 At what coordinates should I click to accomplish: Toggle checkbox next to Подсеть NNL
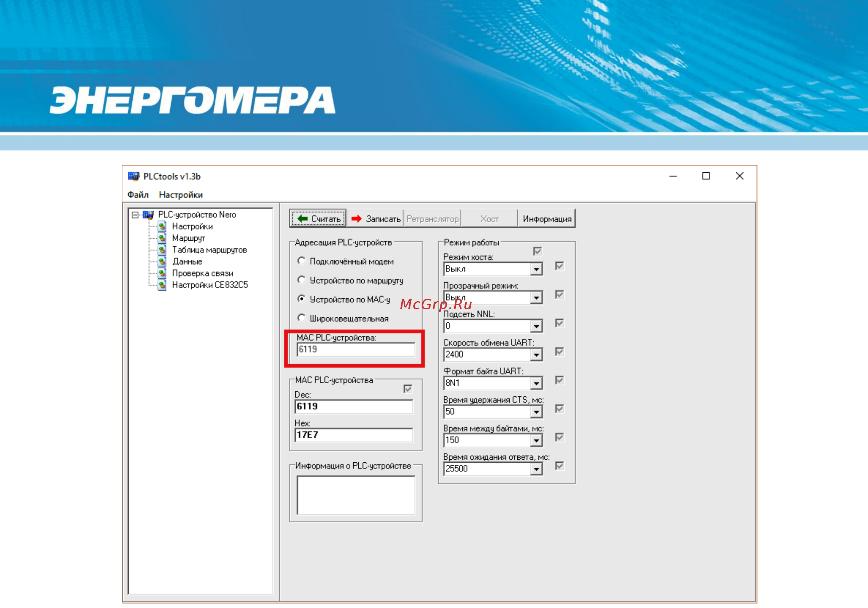[560, 323]
